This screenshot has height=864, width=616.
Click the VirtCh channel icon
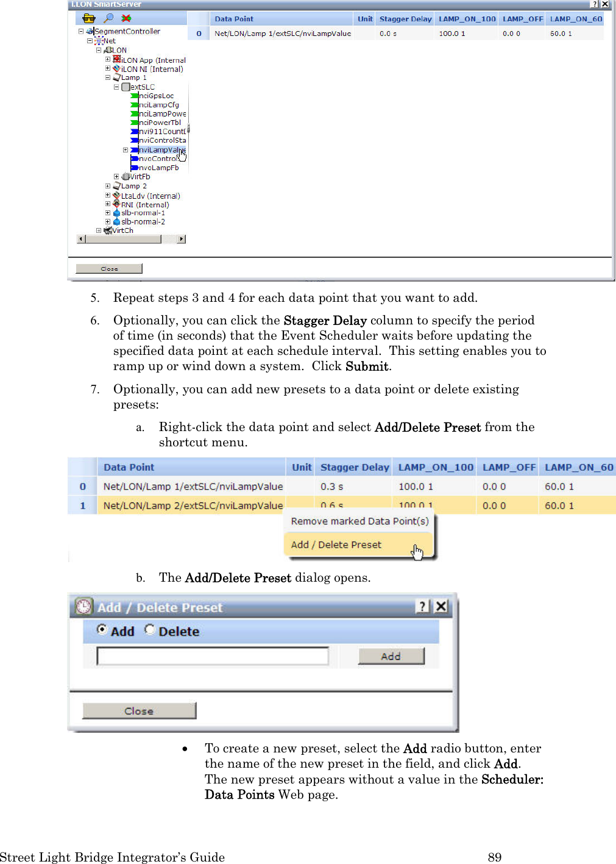pyautogui.click(x=108, y=230)
